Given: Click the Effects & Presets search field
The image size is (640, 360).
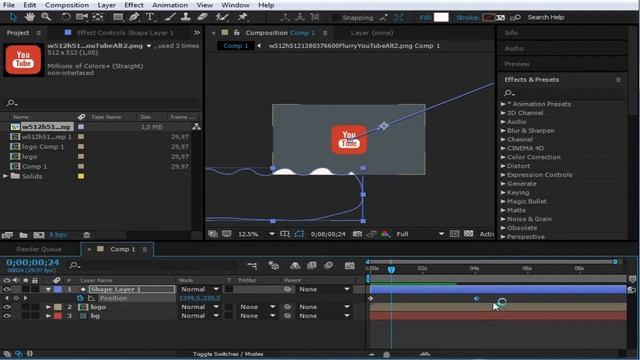Looking at the screenshot, I should 563,93.
